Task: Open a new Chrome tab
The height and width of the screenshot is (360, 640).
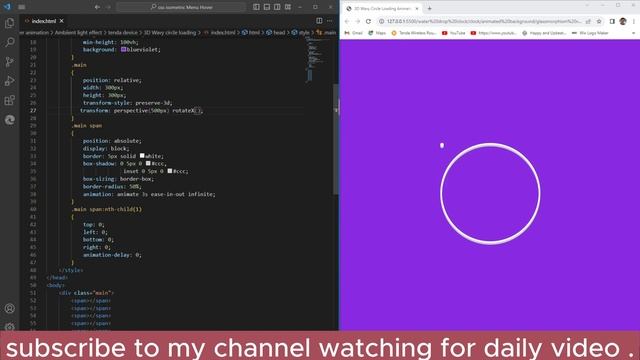Action: click(429, 9)
